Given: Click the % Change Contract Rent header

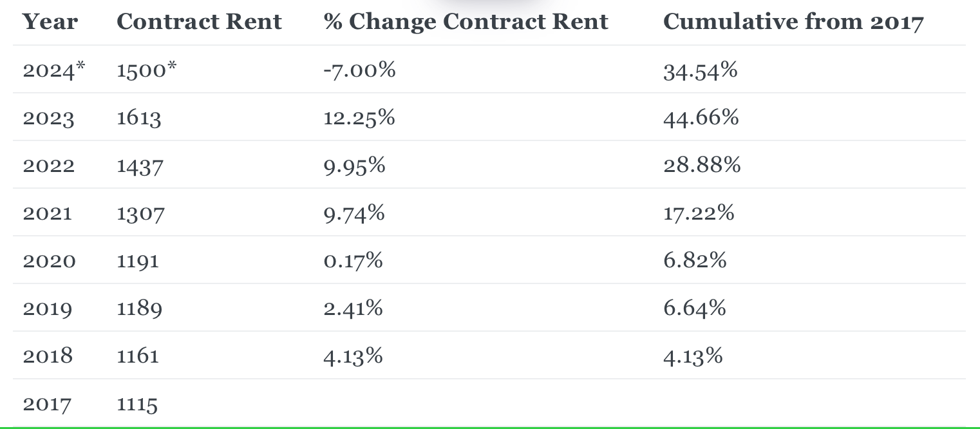Looking at the screenshot, I should (466, 22).
